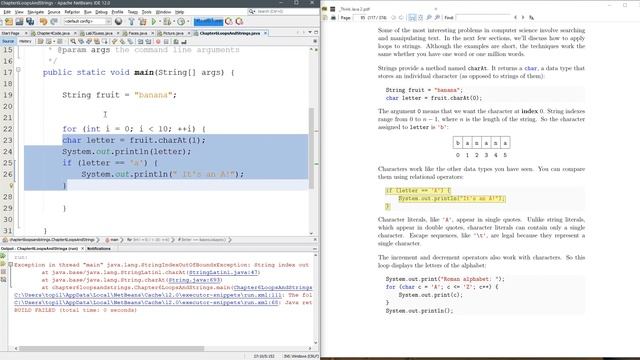The width and height of the screenshot is (640, 360).
Task: Collapse the exception stack trace fold in Output
Action: tap(11, 264)
